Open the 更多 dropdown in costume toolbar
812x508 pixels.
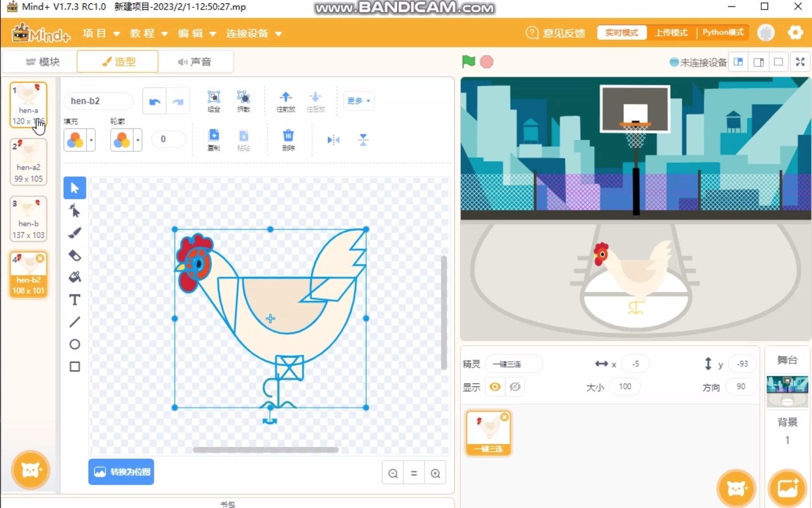coord(358,101)
